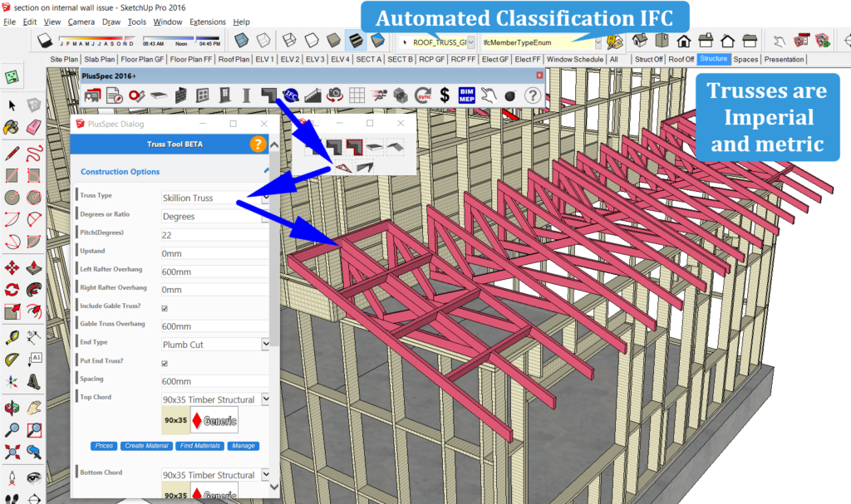Open the ROOF_TRUSS_GF layer dropdown
Screen dimensions: 851x504
coord(470,42)
